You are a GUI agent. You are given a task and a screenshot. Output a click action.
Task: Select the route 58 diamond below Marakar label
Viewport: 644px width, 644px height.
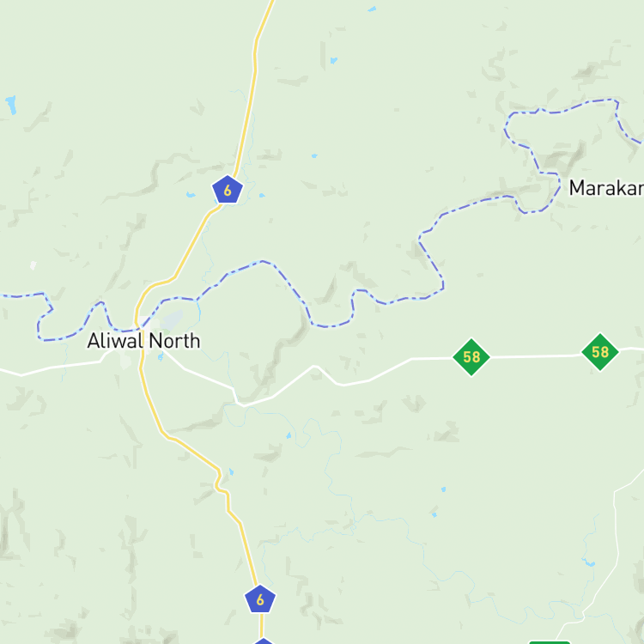tap(600, 352)
